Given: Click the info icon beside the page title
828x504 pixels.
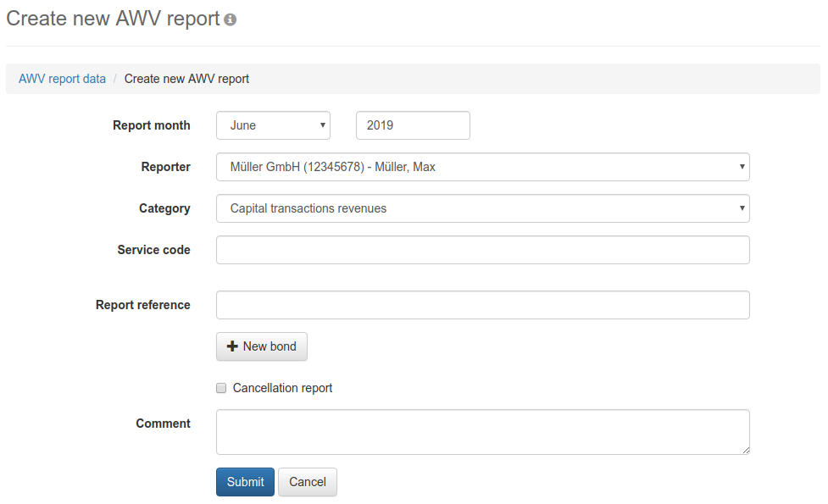Looking at the screenshot, I should pyautogui.click(x=230, y=19).
